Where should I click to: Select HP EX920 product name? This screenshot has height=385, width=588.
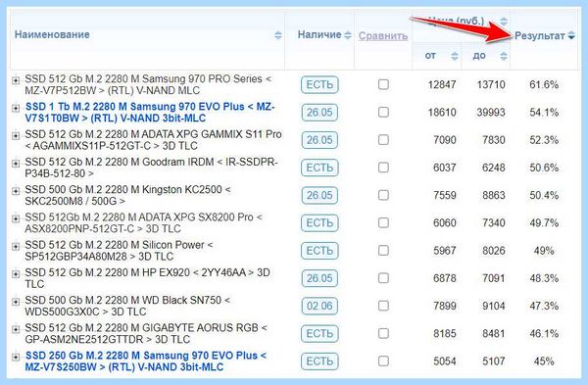[147, 278]
